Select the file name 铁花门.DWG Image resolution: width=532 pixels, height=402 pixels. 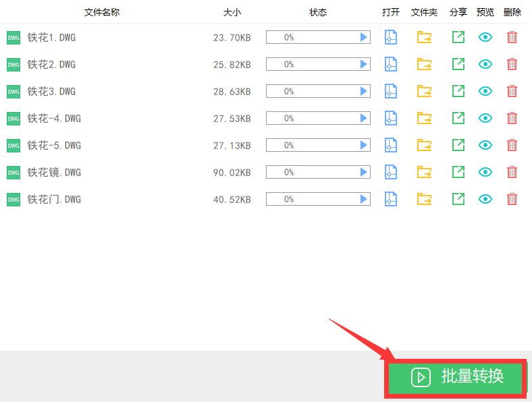tap(54, 199)
